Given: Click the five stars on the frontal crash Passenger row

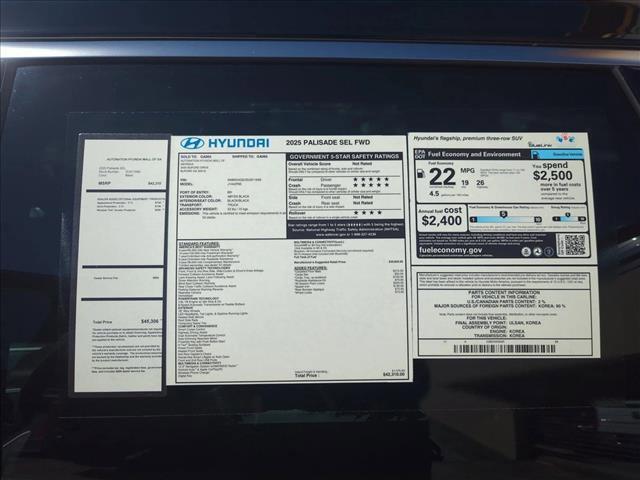Looking at the screenshot, I should [x=371, y=185].
